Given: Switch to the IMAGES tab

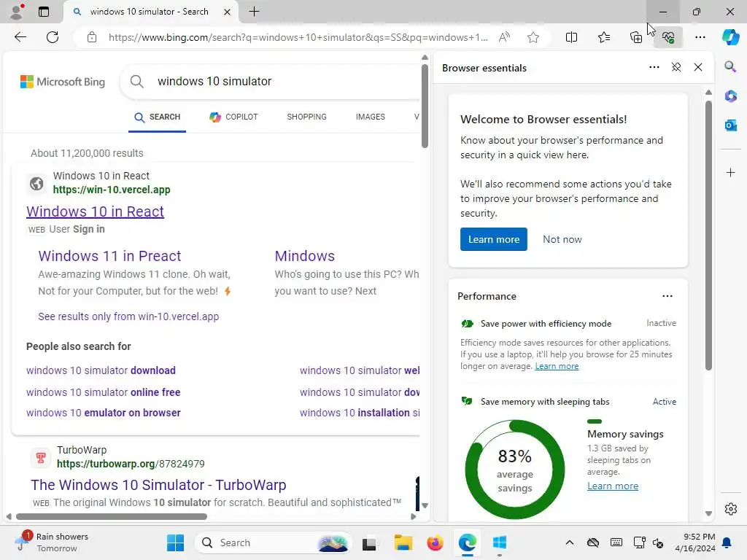Looking at the screenshot, I should [x=370, y=117].
